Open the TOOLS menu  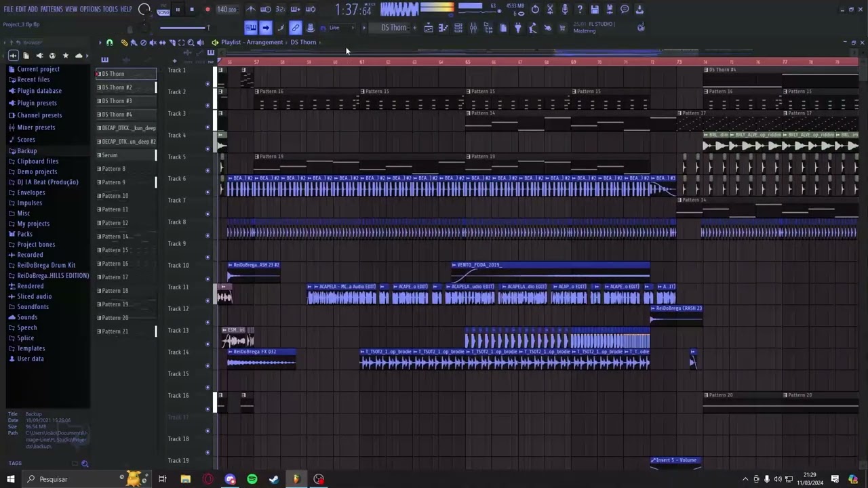[110, 9]
